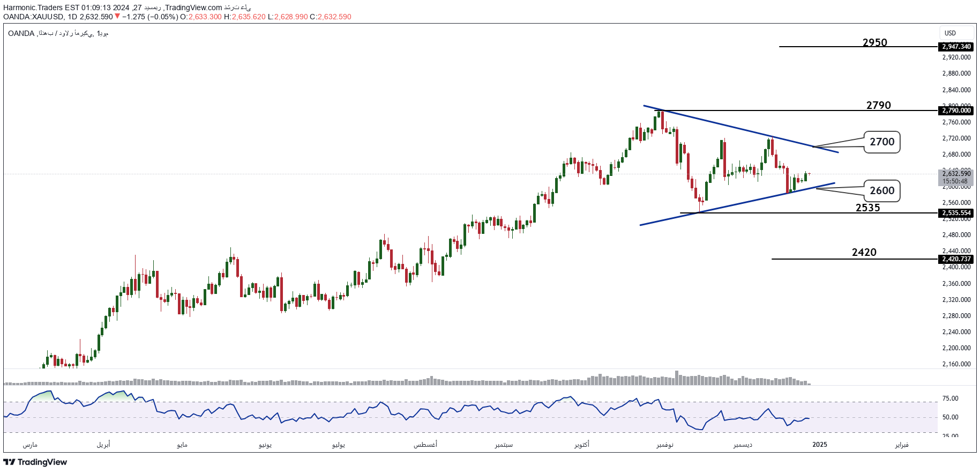Click the high value H:2,635.620 in header

(x=245, y=17)
